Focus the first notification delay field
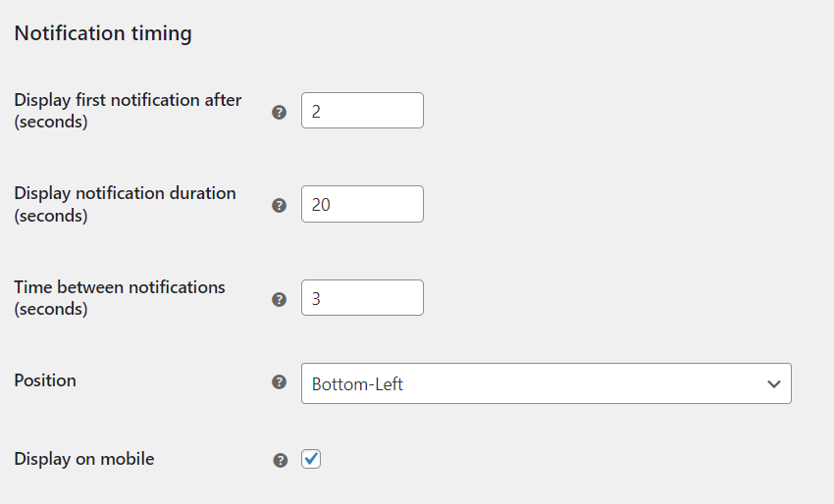Screen dimensions: 834x504 click(x=362, y=111)
